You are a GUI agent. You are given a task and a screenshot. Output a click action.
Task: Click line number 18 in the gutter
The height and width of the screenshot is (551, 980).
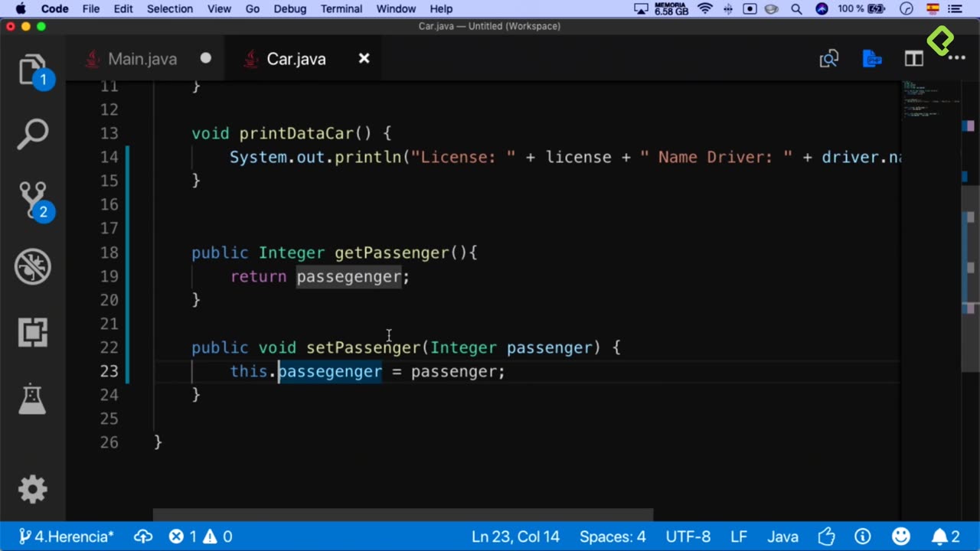pyautogui.click(x=109, y=253)
